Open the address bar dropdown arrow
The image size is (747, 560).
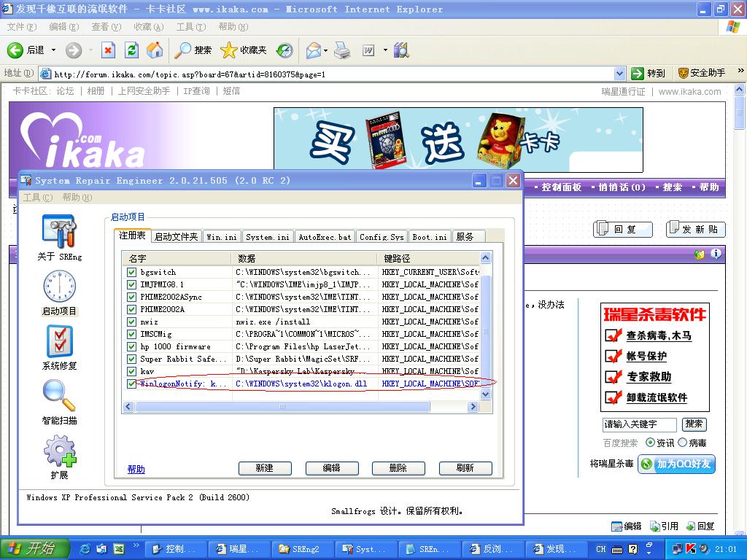619,74
